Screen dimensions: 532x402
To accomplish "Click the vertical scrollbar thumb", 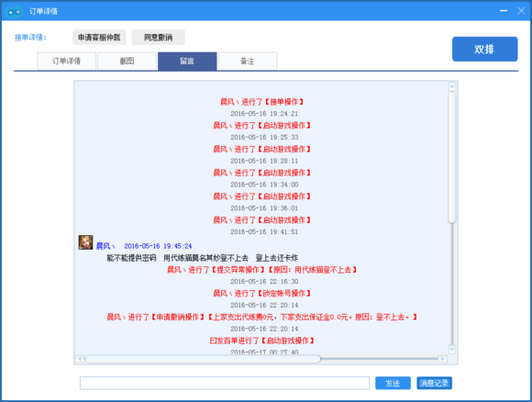I will [452, 158].
